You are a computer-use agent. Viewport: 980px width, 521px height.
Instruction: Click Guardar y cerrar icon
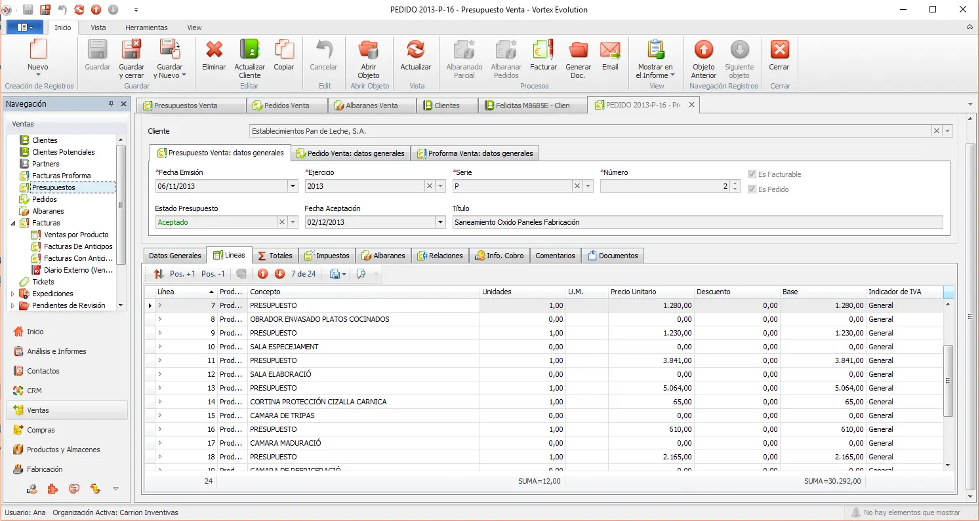point(132,50)
